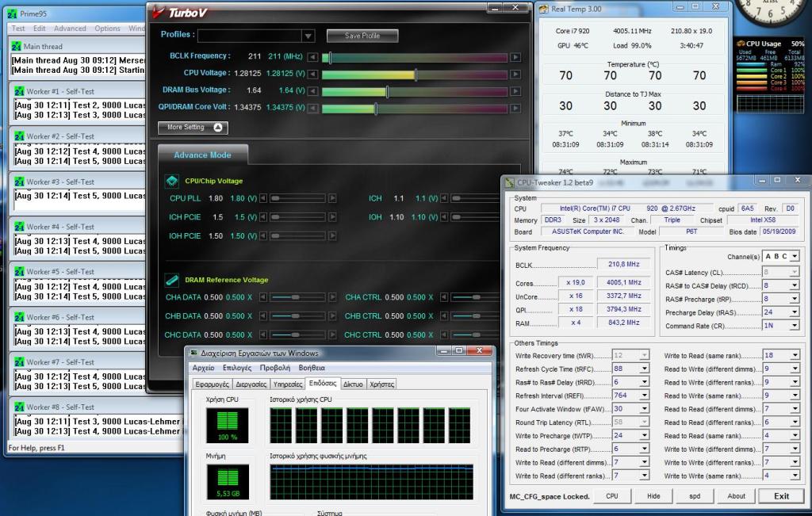Click the Prime95 title bar icon
The width and height of the screenshot is (812, 516).
click(x=13, y=14)
